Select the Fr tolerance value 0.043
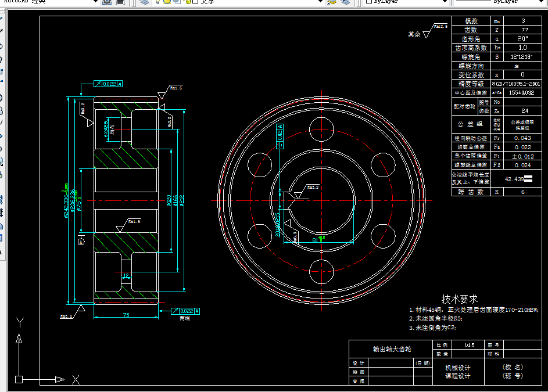This screenshot has height=392, width=548. coord(522,138)
